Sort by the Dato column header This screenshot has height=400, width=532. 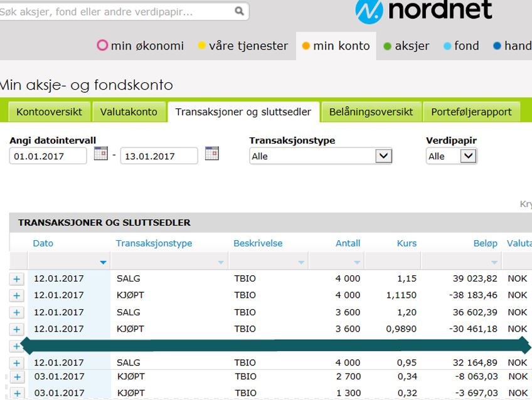(43, 243)
